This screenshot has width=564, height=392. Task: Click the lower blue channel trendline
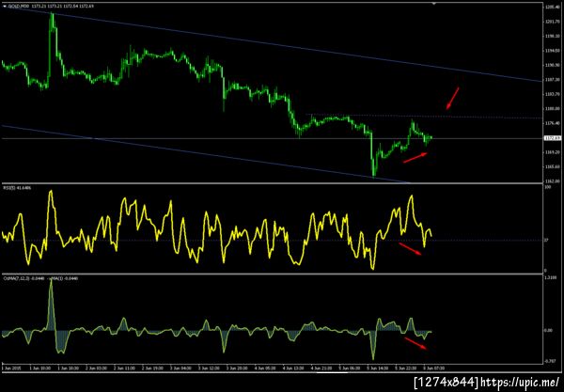point(205,154)
